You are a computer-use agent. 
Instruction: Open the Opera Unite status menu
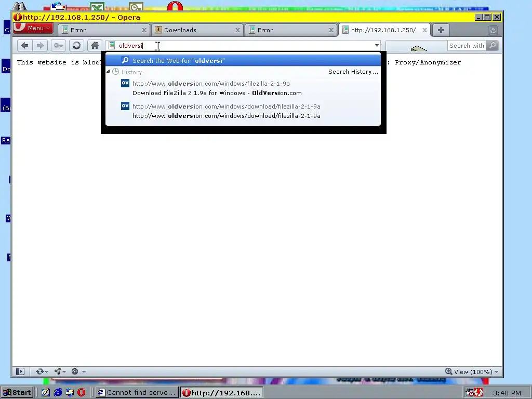(60, 371)
